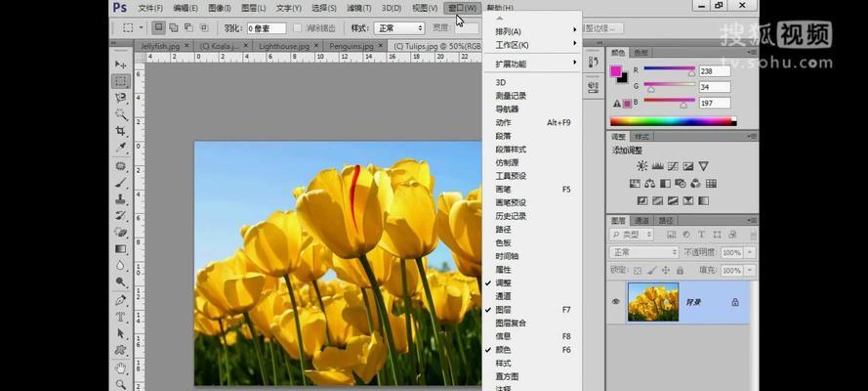Open the layer filter 类型 dropdown
The height and width of the screenshot is (391, 868).
632,235
